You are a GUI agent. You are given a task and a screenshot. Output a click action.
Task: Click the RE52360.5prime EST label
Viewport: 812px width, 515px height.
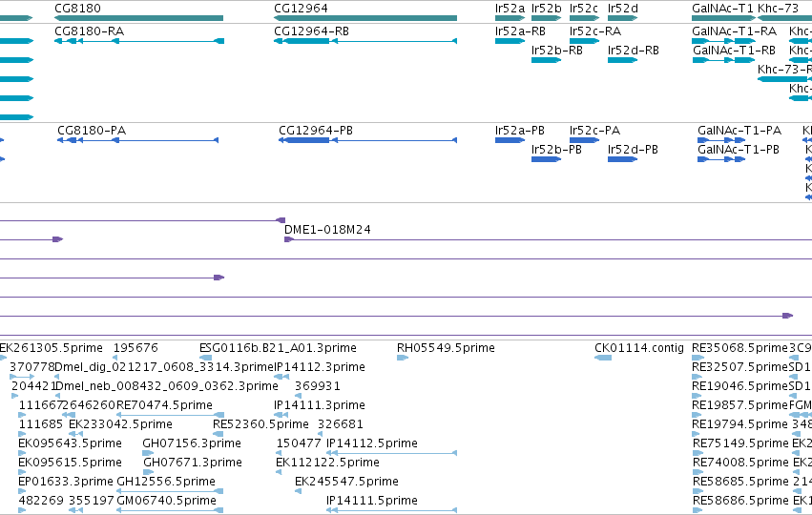[260, 424]
